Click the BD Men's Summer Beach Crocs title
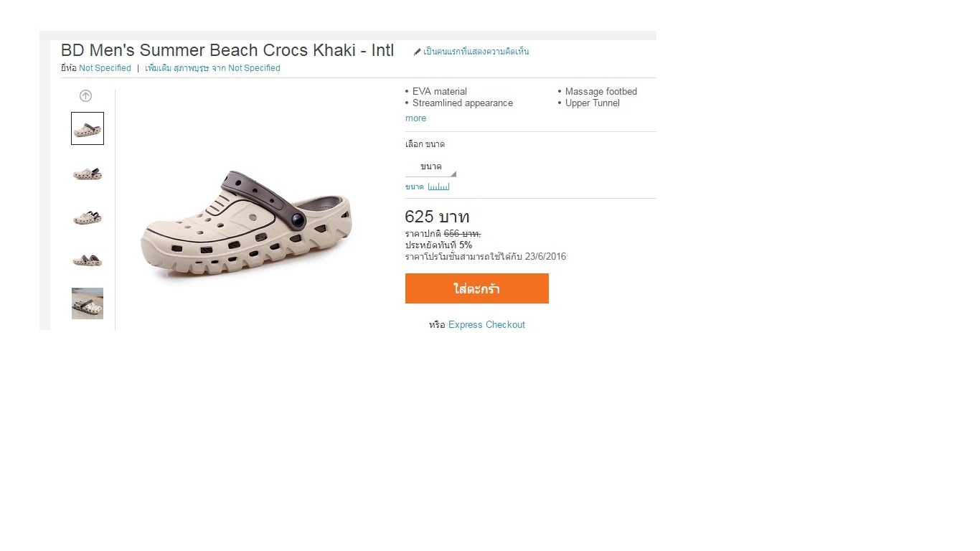 pos(227,50)
